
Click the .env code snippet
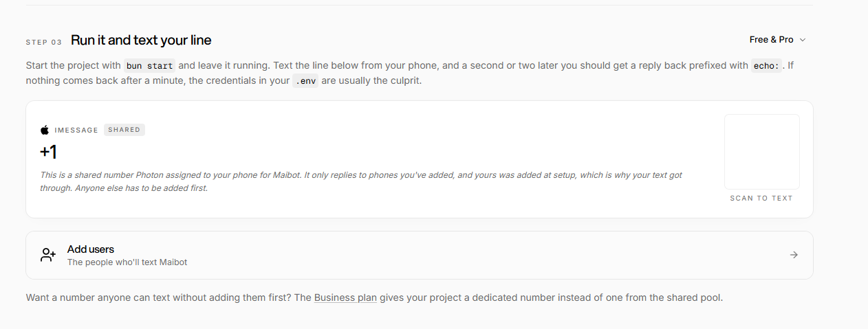click(x=305, y=81)
